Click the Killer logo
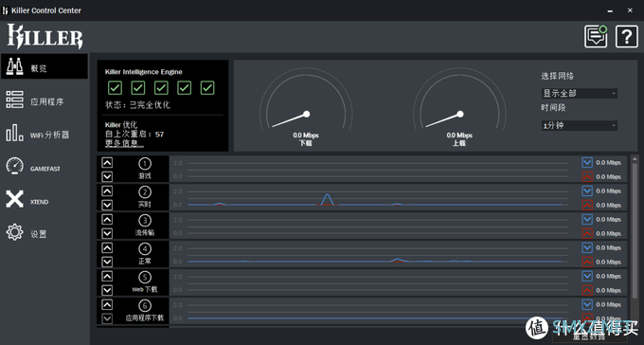The height and width of the screenshot is (345, 644). [x=45, y=36]
